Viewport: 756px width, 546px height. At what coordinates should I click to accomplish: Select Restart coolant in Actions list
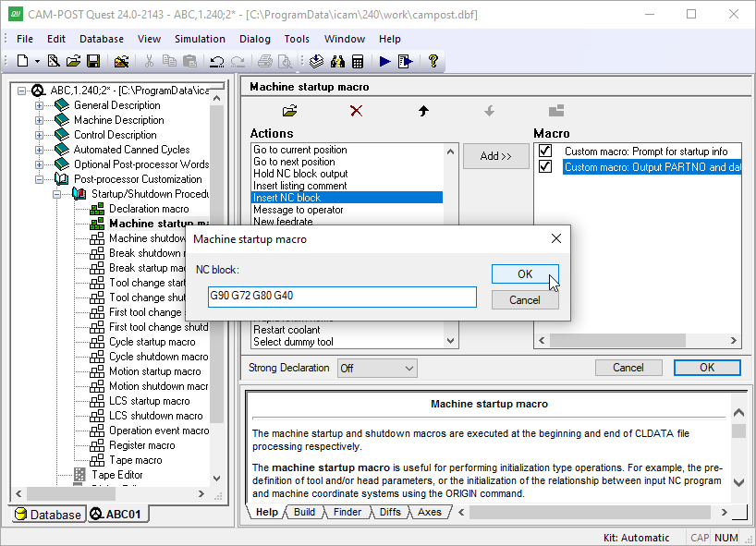click(x=287, y=330)
